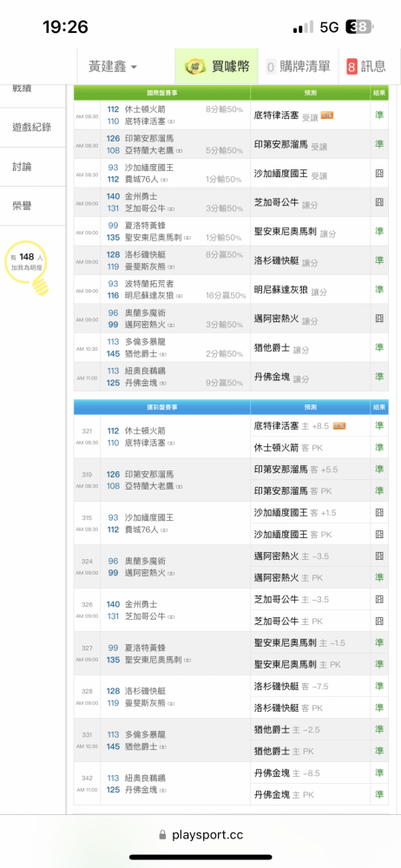Tap game number 324

[x=87, y=562]
